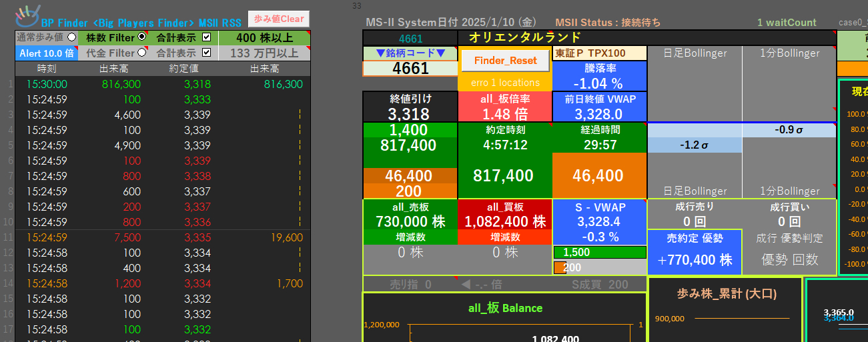Select the 3,337 price next to 600
Screen dimensions: 868x342
tap(198, 191)
